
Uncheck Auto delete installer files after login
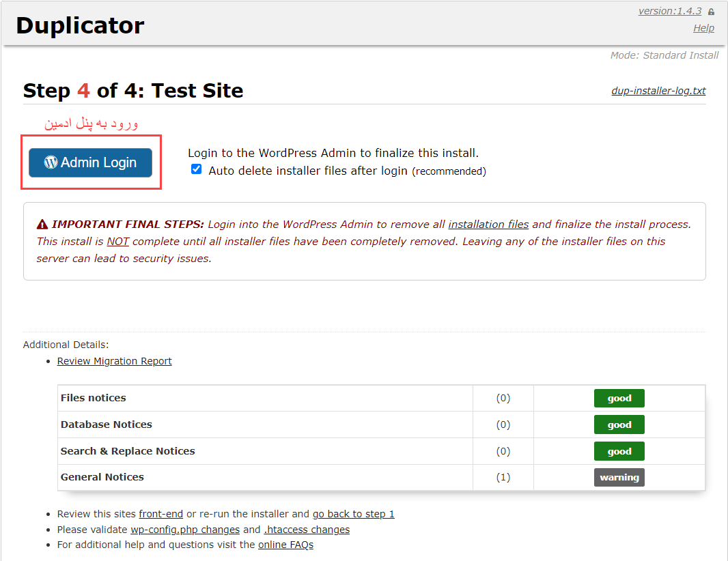point(197,169)
